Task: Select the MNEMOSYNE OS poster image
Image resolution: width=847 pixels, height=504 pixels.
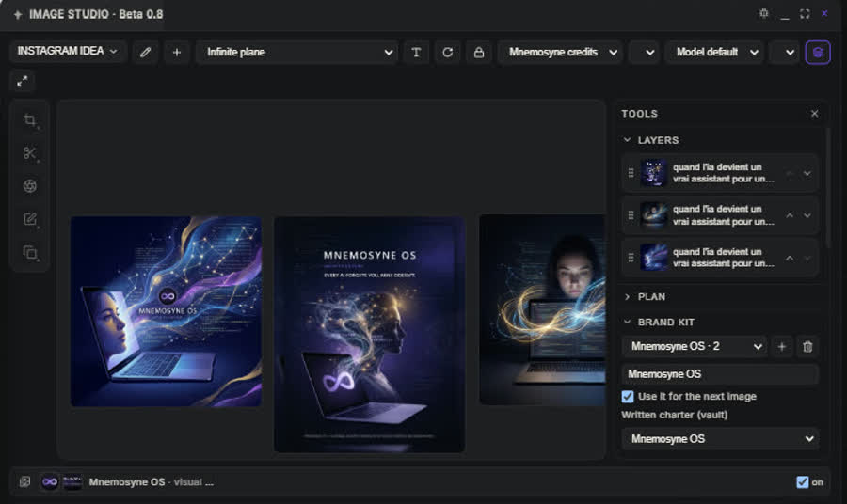Action: tap(370, 335)
